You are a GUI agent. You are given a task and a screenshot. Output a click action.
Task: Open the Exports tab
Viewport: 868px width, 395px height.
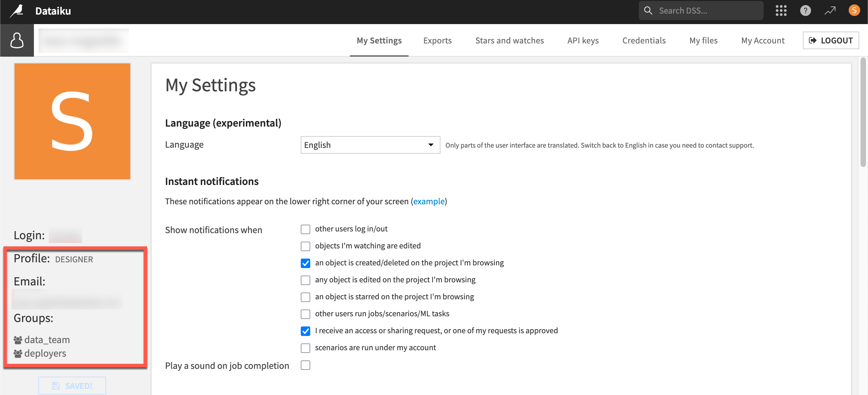click(x=437, y=40)
